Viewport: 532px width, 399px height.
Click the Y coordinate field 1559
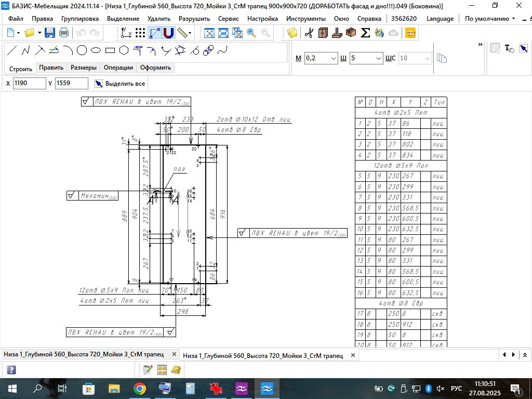[x=71, y=83]
